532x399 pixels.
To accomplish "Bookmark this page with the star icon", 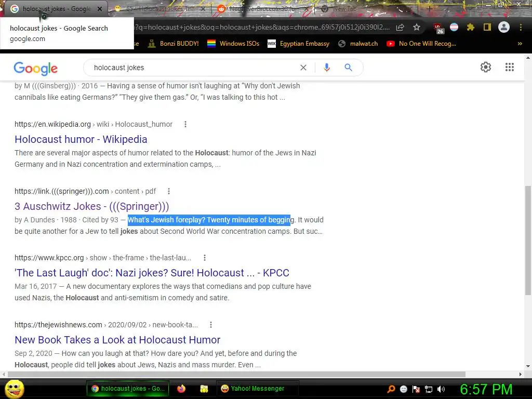I will (x=417, y=27).
